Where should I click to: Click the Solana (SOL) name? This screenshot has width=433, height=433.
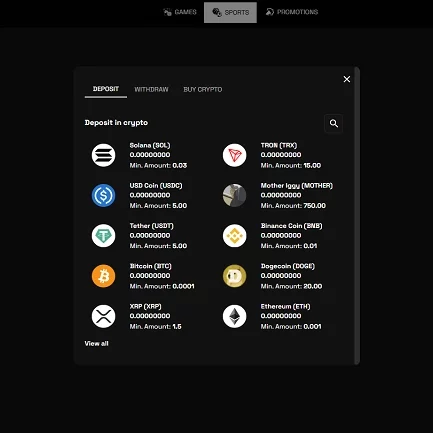point(150,145)
